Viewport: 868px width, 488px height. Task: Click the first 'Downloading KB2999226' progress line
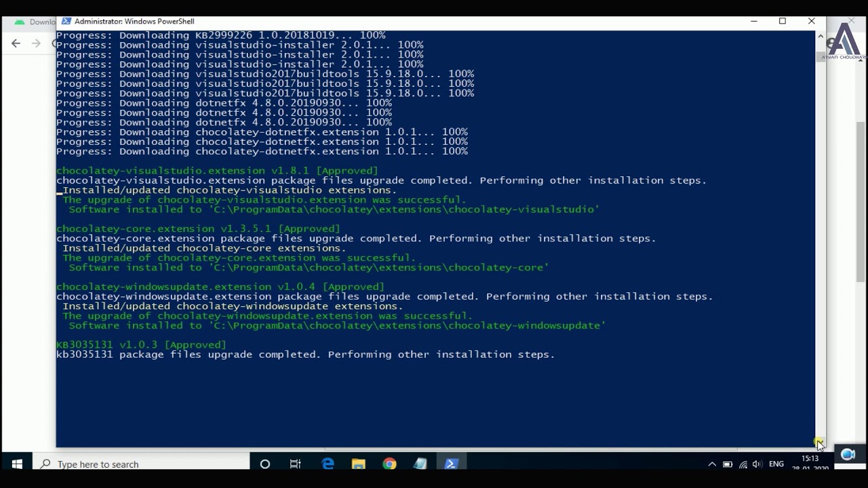coord(221,35)
